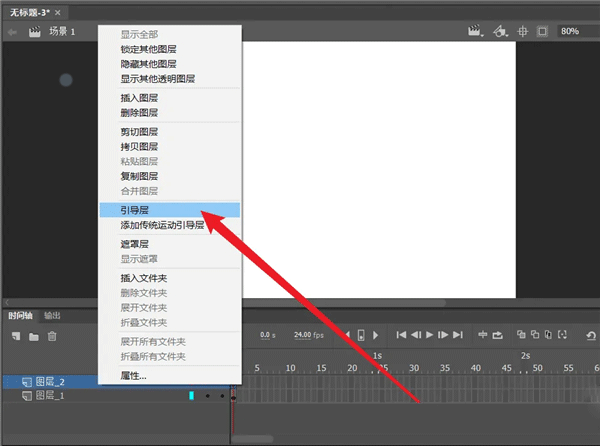Select the 图层_1 layer

tap(50, 396)
